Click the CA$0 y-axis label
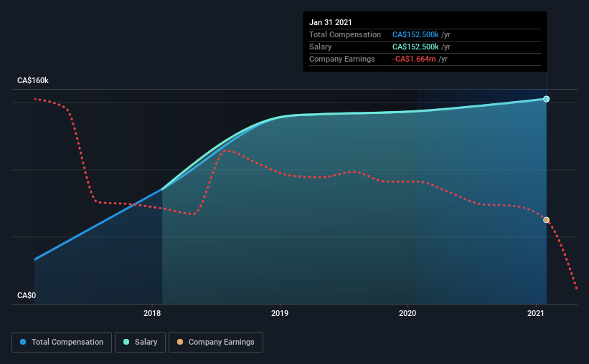 27,296
